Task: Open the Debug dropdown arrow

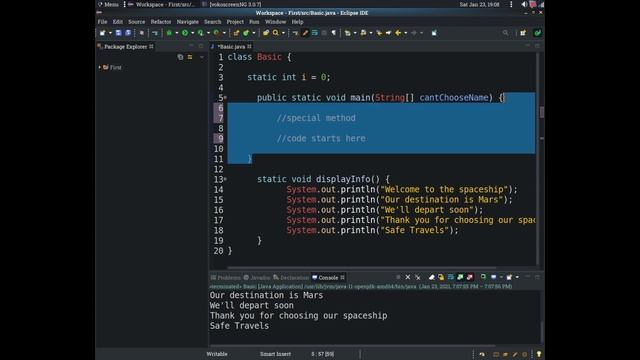Action: 176,33
